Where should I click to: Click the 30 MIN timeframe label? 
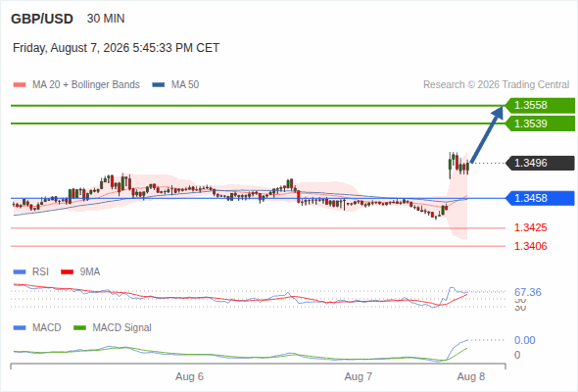tap(106, 19)
